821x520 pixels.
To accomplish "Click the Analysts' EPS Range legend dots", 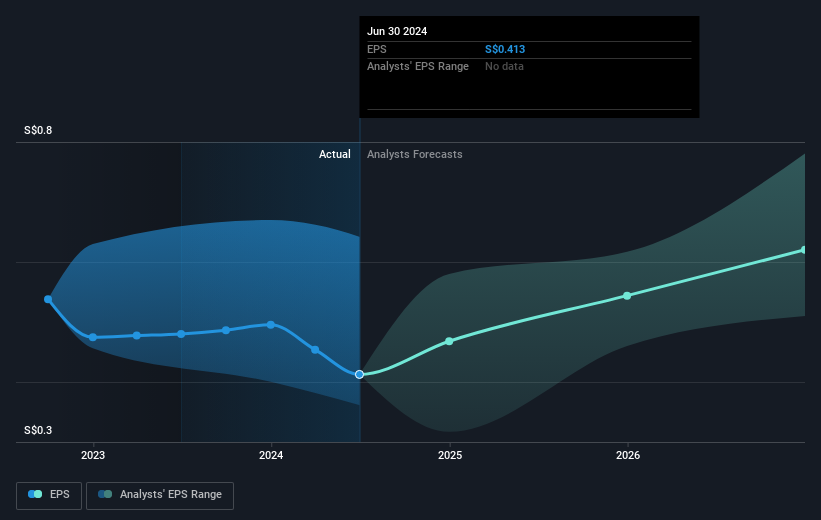I will click(105, 494).
